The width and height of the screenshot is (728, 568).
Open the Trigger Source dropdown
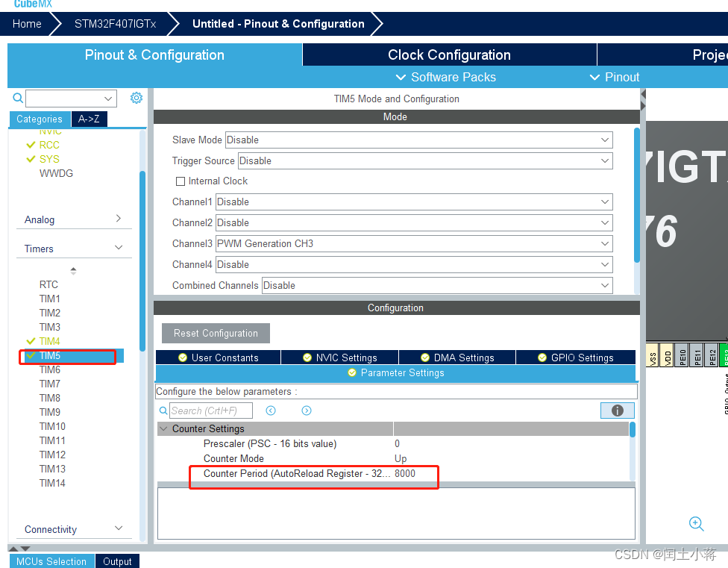pos(425,160)
